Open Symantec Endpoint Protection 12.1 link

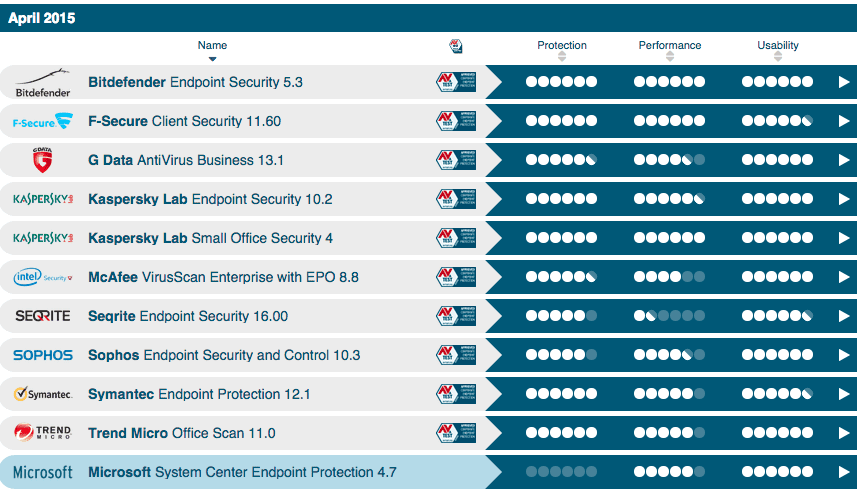[x=199, y=394]
